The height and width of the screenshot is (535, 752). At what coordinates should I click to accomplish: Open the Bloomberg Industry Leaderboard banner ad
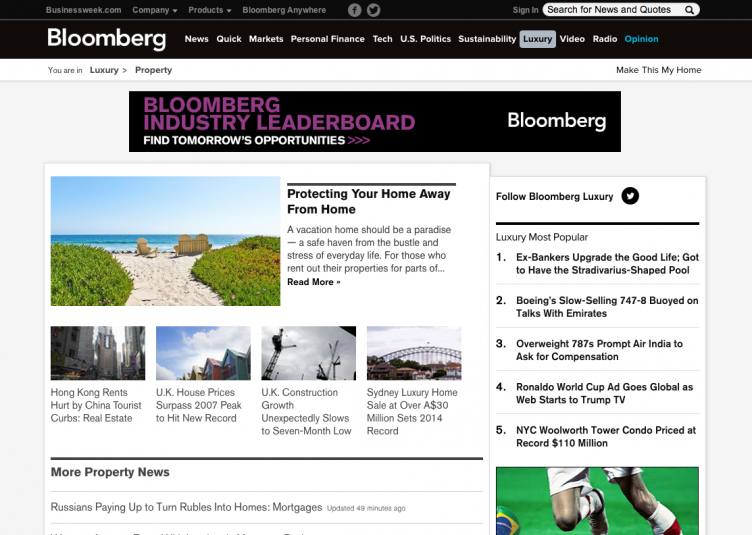tap(375, 122)
